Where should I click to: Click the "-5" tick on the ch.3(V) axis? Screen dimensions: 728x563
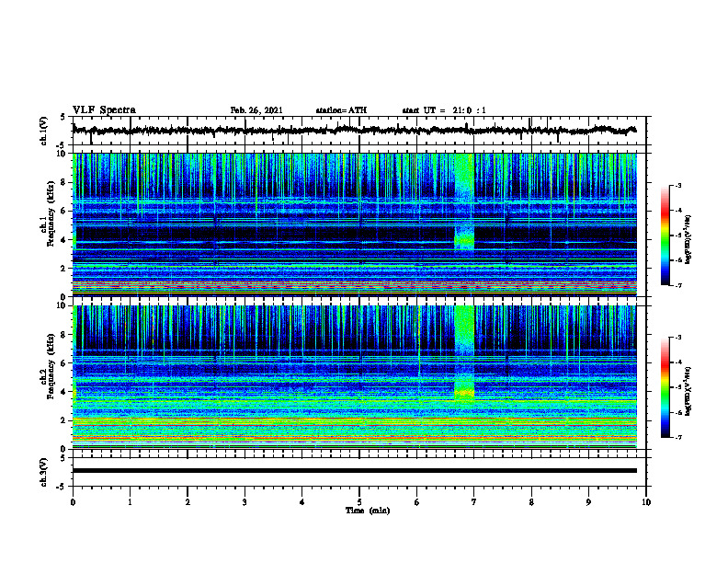pos(61,487)
